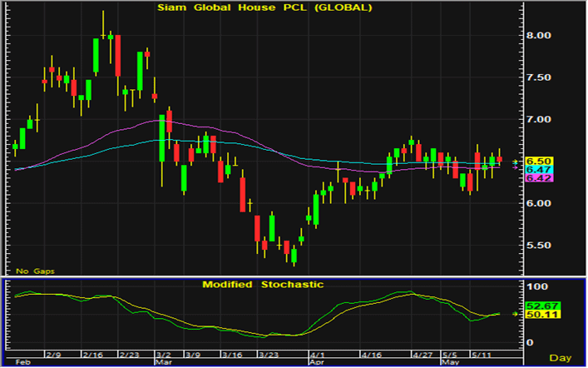Click the 7.50 price axis label
The image size is (588, 368).
[x=539, y=77]
